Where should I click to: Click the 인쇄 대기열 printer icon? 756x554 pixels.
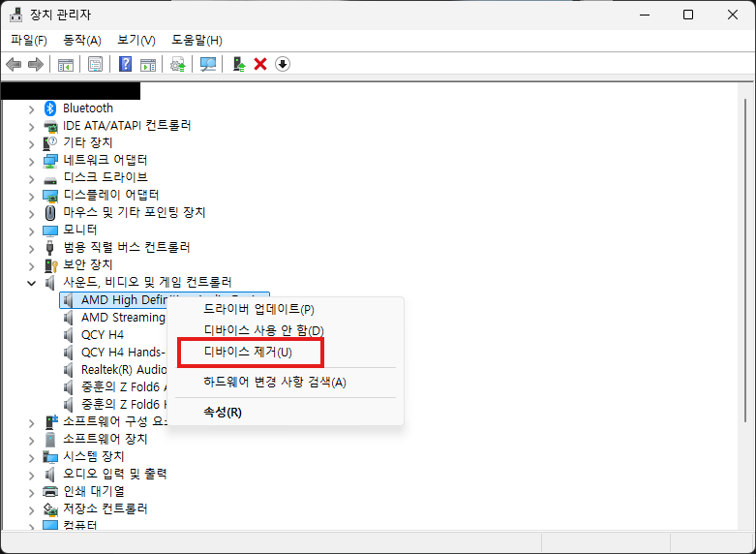pos(50,491)
